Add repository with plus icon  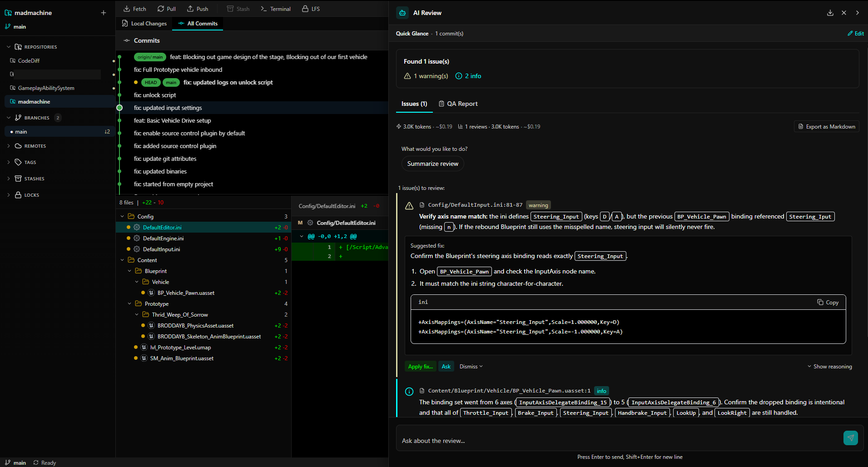[x=104, y=13]
